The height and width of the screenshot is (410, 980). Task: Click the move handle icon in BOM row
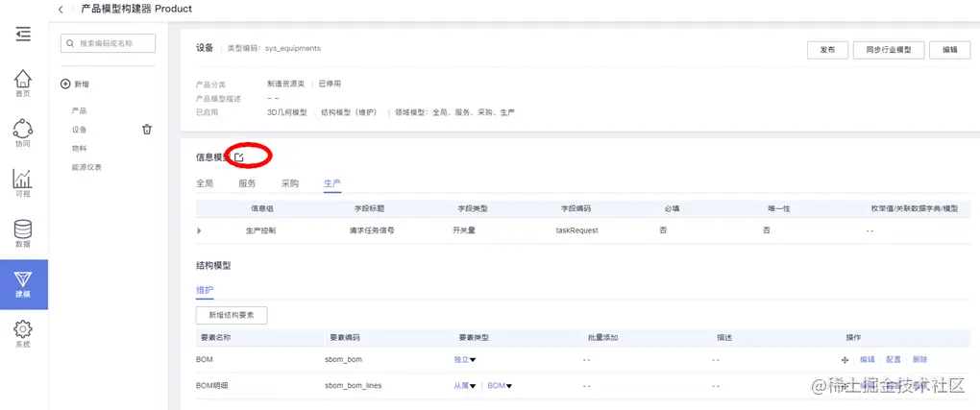(x=845, y=360)
